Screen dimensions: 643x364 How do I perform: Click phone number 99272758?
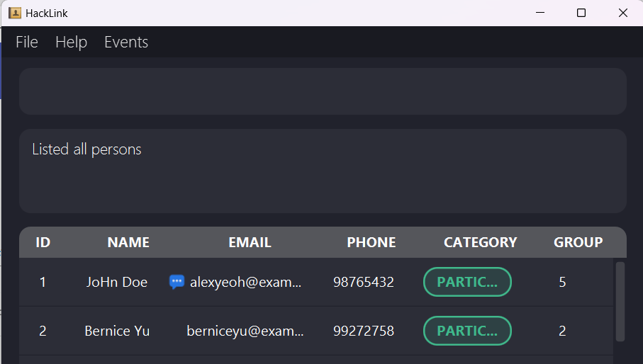(364, 331)
